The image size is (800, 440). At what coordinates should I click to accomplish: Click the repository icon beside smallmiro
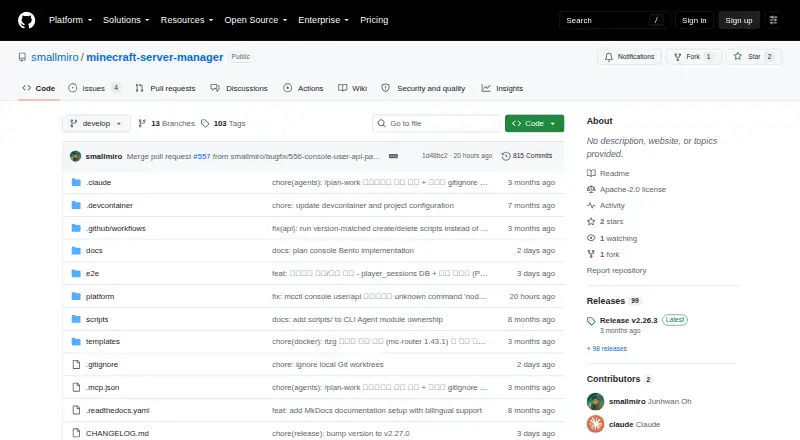22,57
